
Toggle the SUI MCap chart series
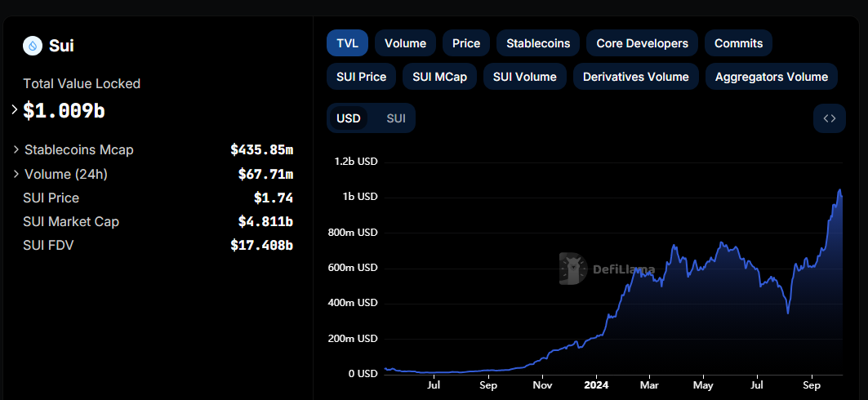pyautogui.click(x=439, y=77)
